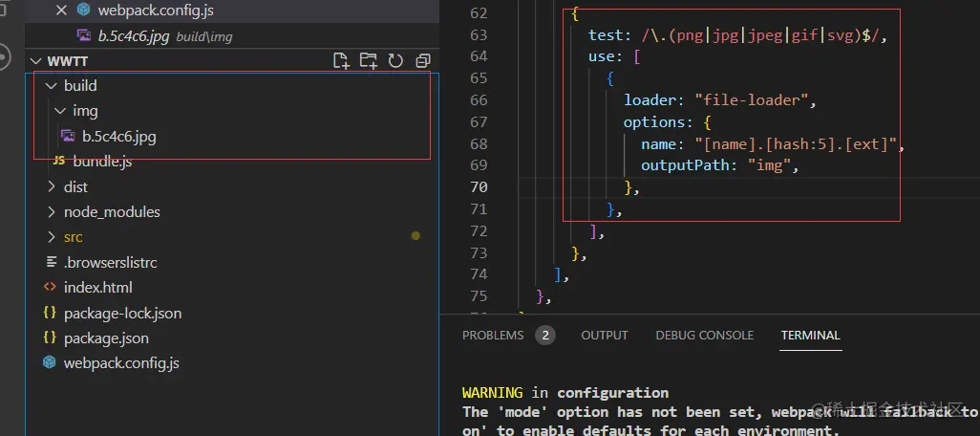Click the test regex on line 63
980x436 pixels.
762,35
